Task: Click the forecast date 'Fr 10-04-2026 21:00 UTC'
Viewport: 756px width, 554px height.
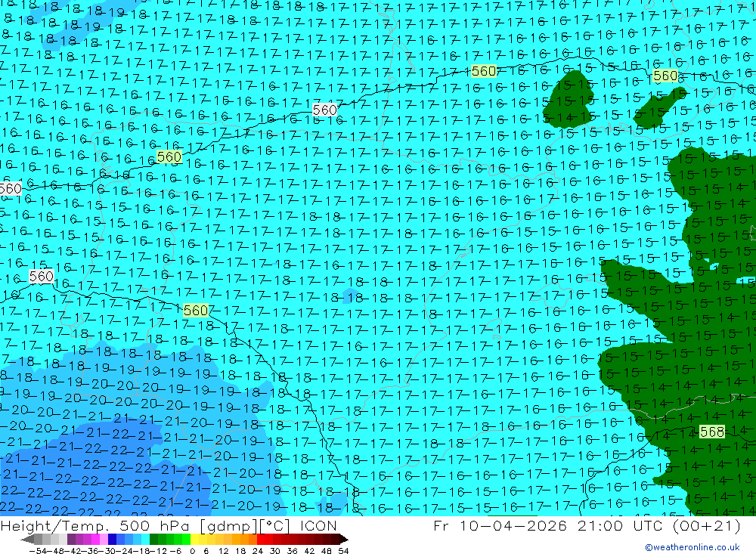Action: pyautogui.click(x=549, y=525)
